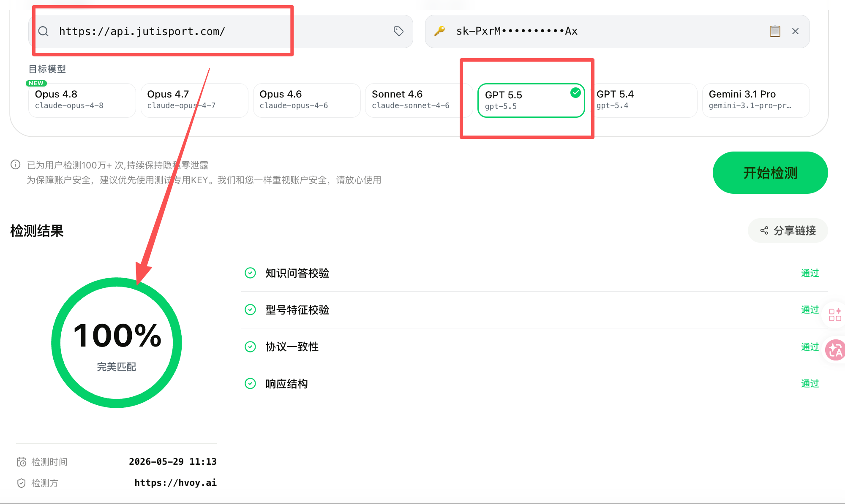Click the tag icon in URL field
845x504 pixels.
(398, 31)
